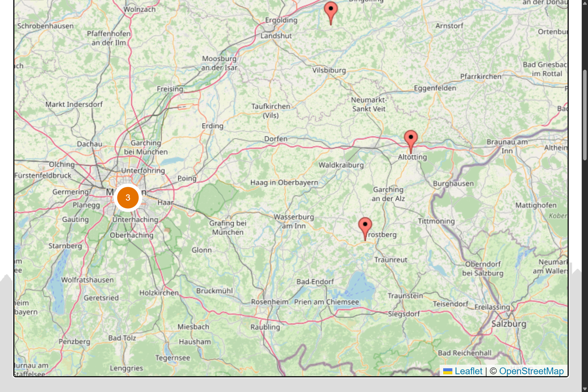
Task: Select the red pin at Altötting
Action: click(410, 142)
